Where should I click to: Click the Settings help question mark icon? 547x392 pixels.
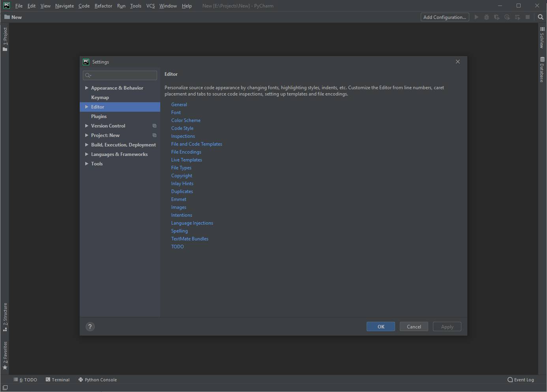(90, 326)
